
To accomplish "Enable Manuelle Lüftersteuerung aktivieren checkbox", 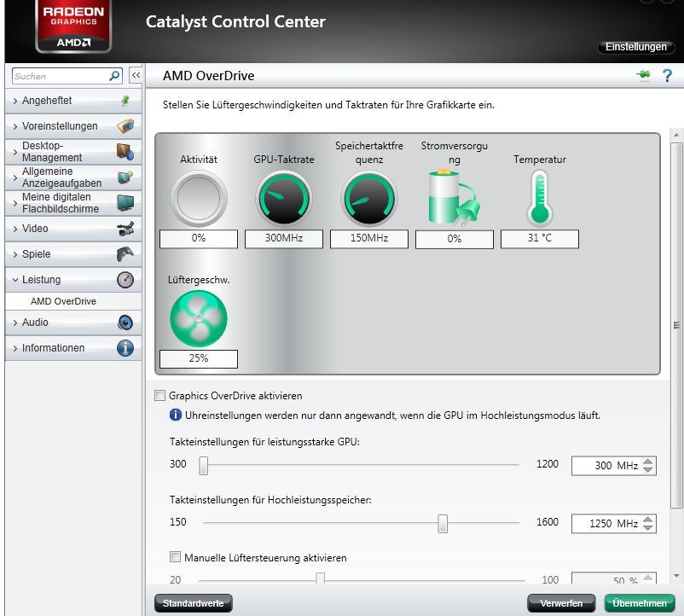I will coord(176,557).
